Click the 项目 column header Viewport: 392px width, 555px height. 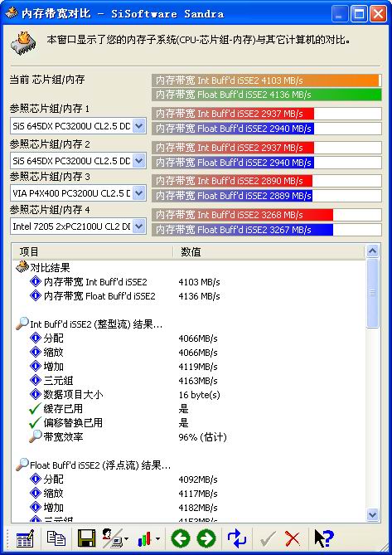point(92,251)
